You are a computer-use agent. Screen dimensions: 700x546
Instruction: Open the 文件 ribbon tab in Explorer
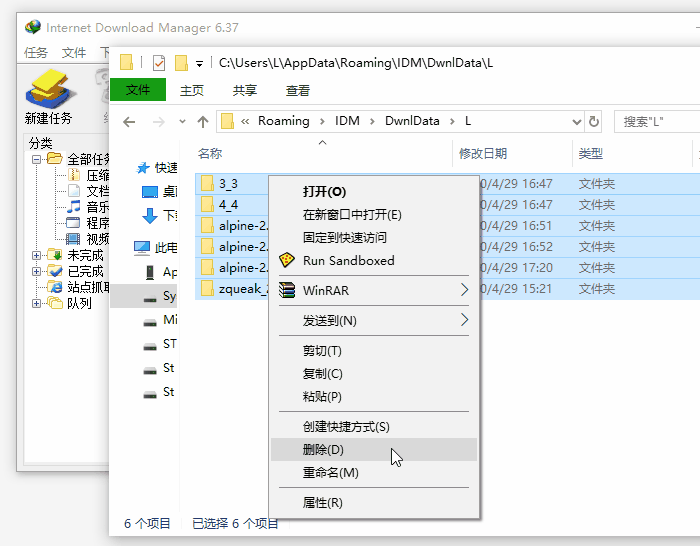pos(138,90)
